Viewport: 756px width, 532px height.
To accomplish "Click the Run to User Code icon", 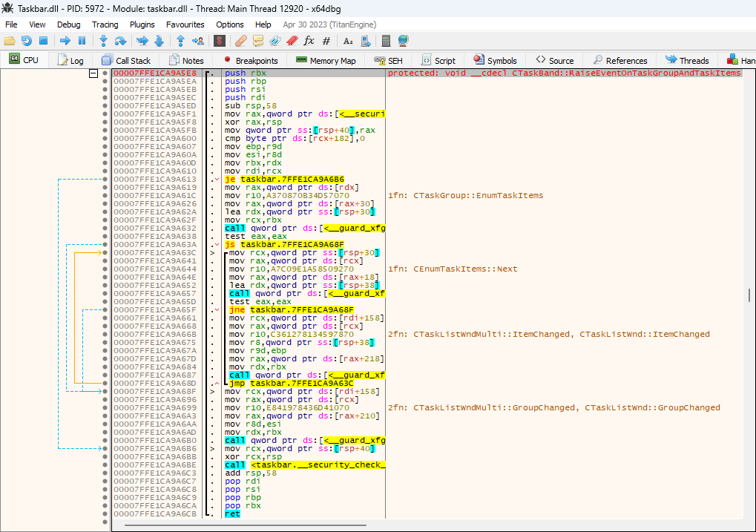I will (197, 41).
